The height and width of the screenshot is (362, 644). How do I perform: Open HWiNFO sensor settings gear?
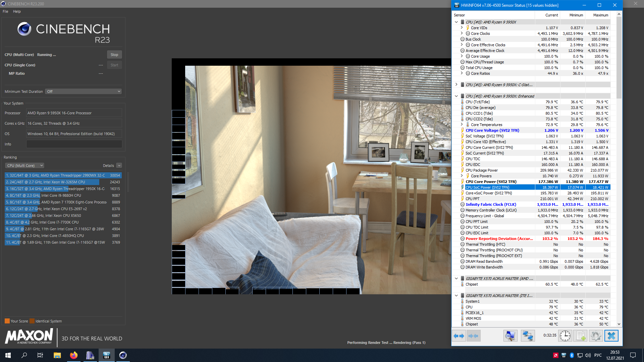[x=596, y=336]
